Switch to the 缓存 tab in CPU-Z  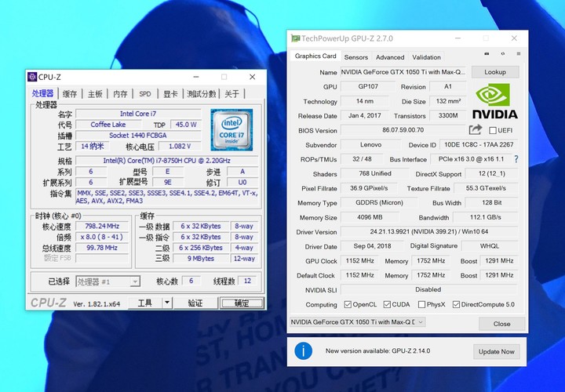70,94
